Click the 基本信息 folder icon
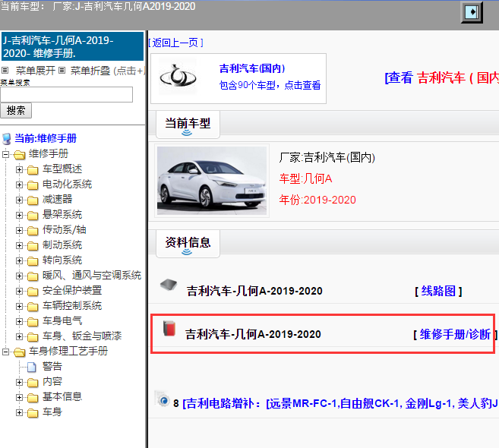 point(33,397)
